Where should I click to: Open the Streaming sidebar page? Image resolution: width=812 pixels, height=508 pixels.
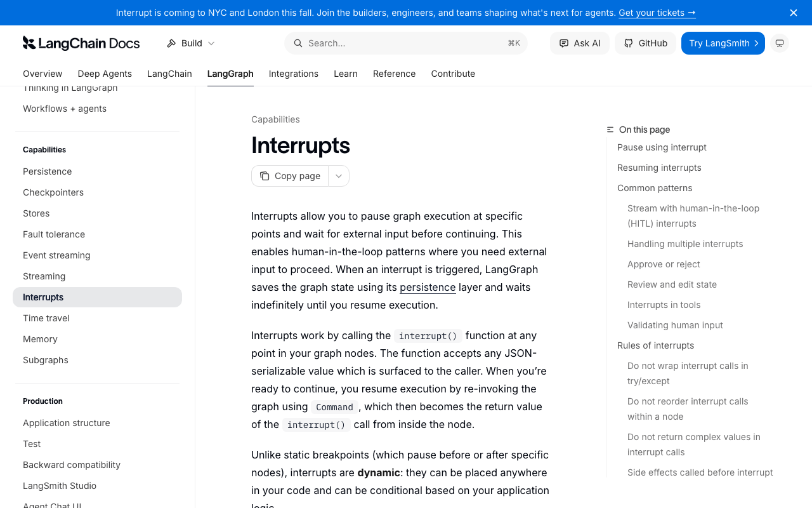click(97, 276)
